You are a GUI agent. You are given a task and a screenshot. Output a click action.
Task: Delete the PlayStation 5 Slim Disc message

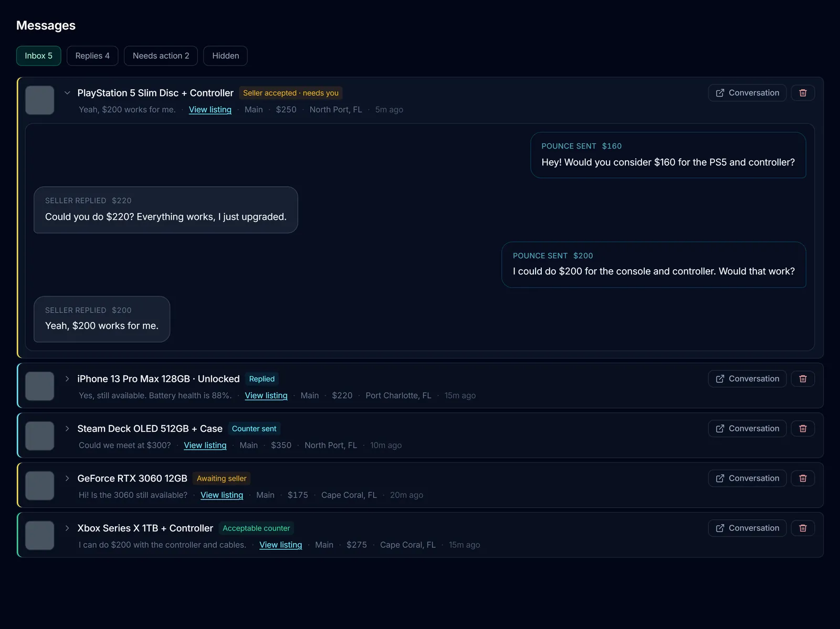pos(803,93)
